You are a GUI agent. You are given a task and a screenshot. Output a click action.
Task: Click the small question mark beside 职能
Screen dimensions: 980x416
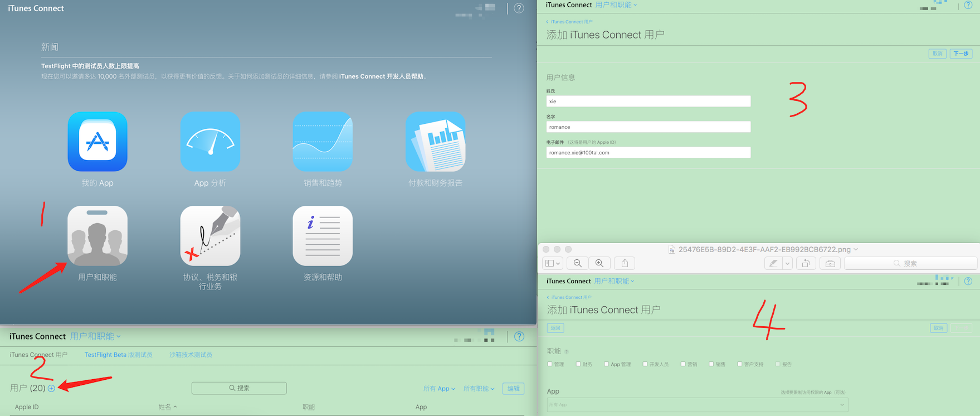(567, 352)
